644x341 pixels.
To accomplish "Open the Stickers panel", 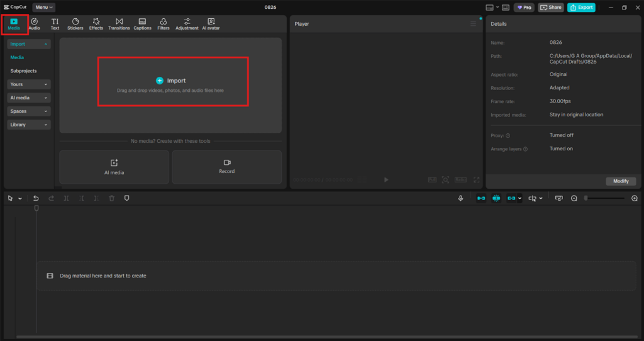I will pyautogui.click(x=75, y=24).
